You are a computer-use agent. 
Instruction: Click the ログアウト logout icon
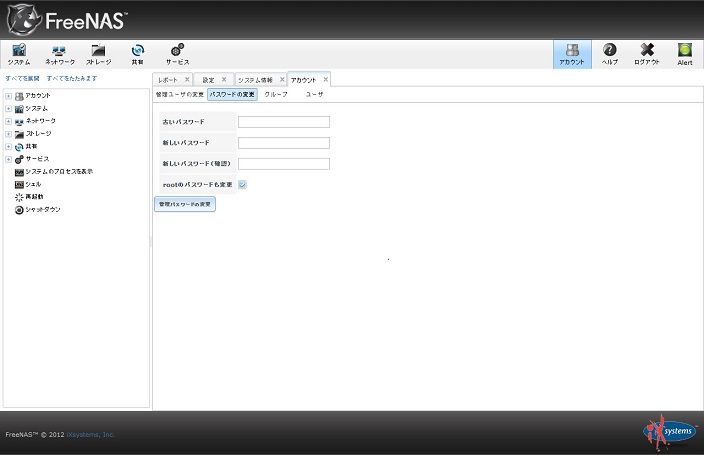647,54
